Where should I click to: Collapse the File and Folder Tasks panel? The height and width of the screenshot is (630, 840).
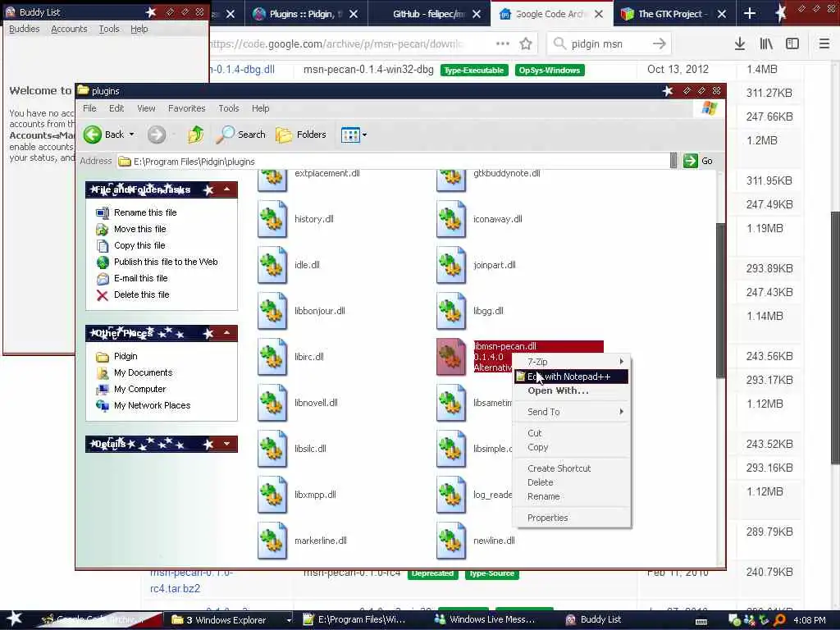226,189
